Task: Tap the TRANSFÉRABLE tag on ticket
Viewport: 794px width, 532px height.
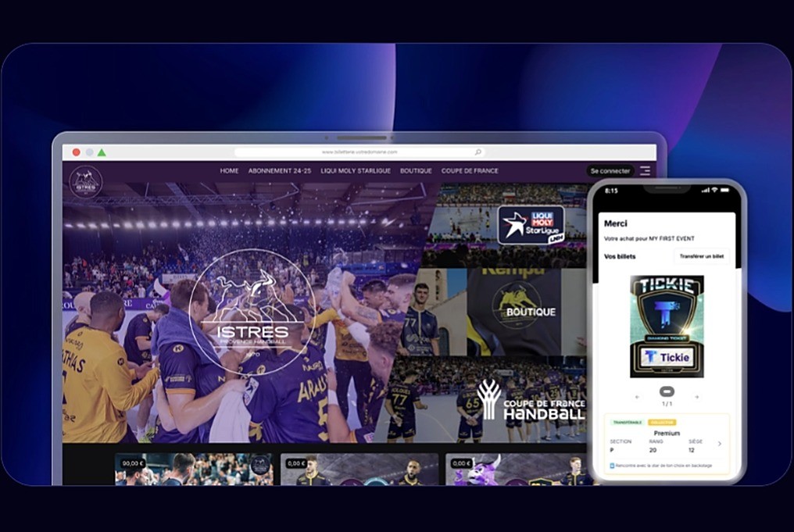Action: [x=628, y=422]
